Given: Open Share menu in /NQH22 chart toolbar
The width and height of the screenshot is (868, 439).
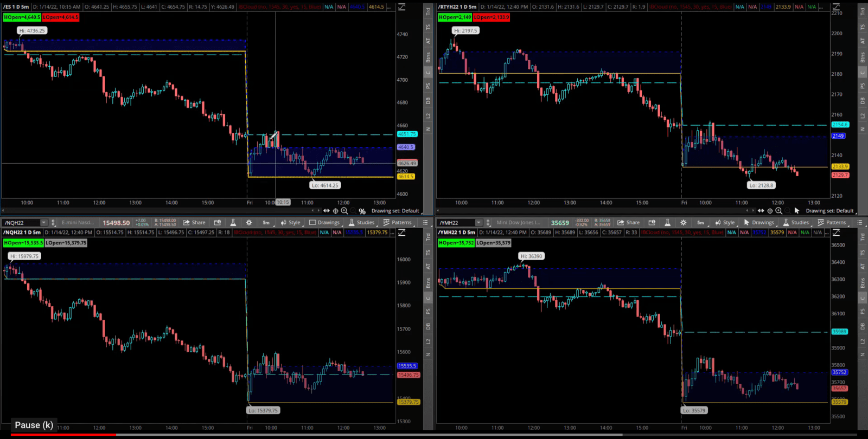Looking at the screenshot, I should 194,223.
